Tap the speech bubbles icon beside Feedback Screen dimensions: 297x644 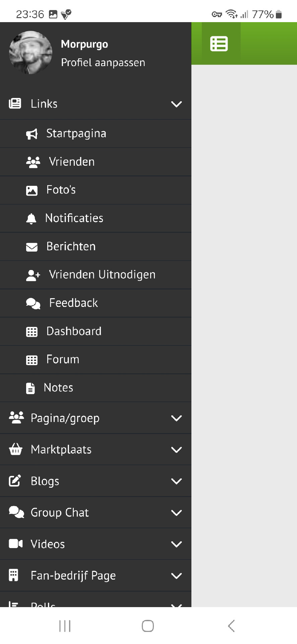click(x=33, y=303)
